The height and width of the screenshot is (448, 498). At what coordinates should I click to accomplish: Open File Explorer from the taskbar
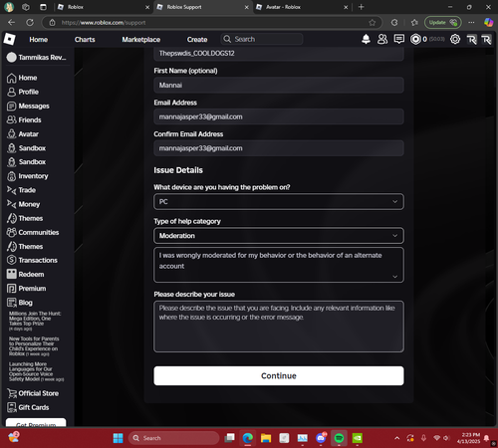[266, 438]
